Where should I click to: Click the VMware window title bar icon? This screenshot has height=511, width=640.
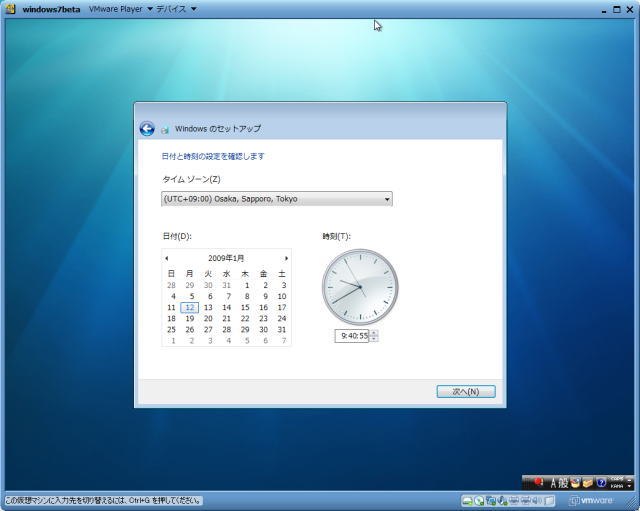[x=11, y=9]
